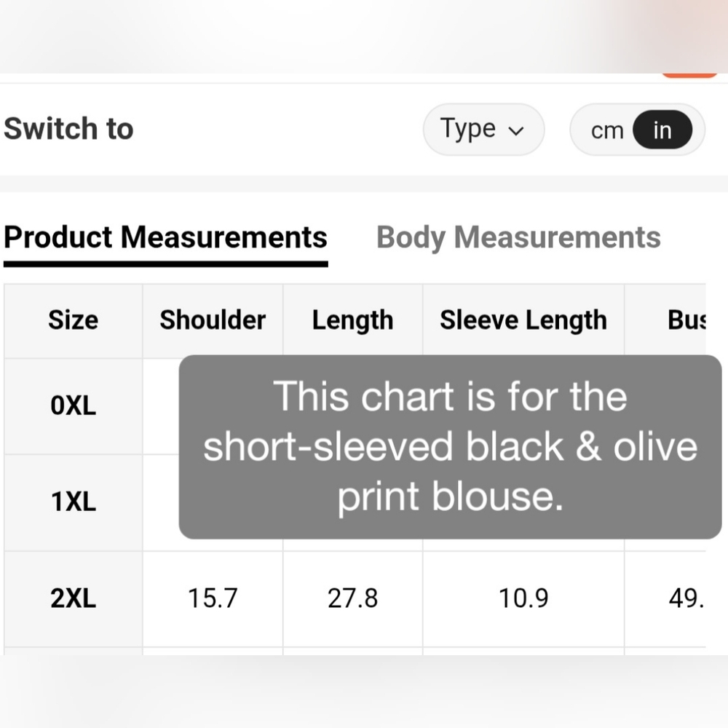
Task: Click the orange button at top right
Action: pyautogui.click(x=689, y=74)
